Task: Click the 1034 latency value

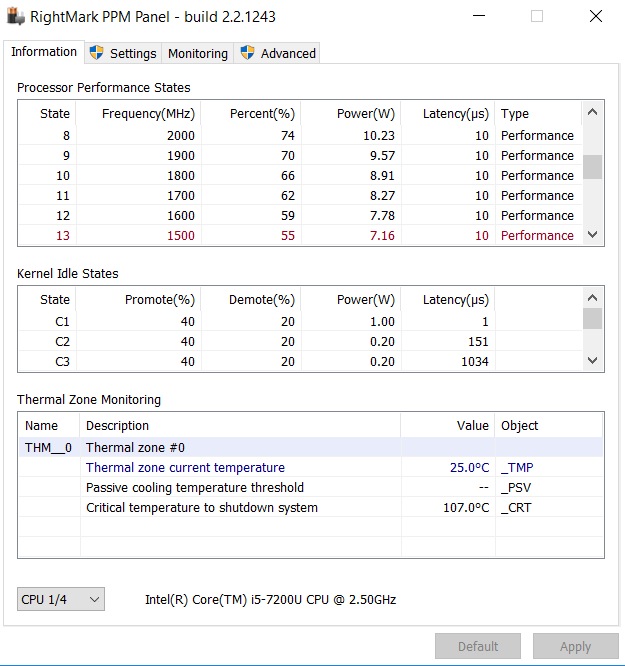Action: [x=475, y=361]
